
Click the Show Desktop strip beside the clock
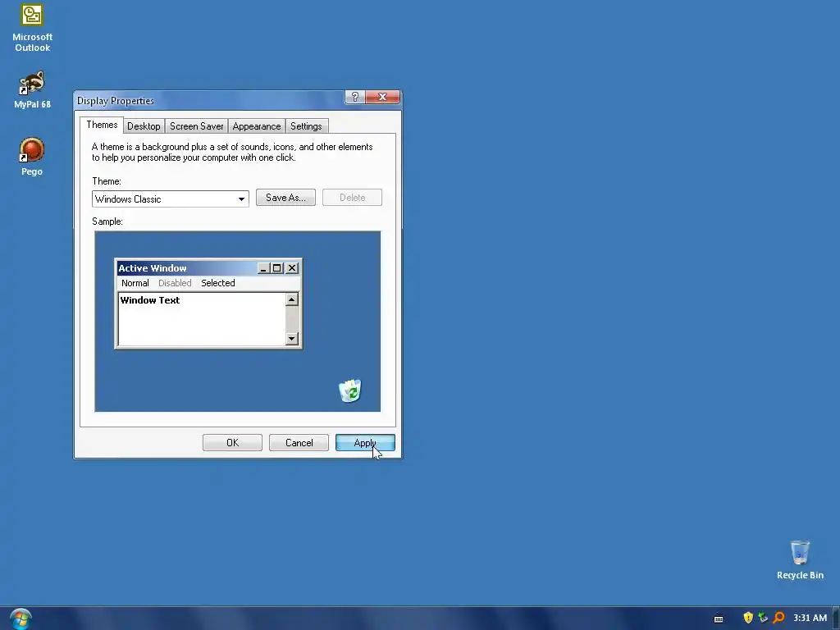[836, 619]
